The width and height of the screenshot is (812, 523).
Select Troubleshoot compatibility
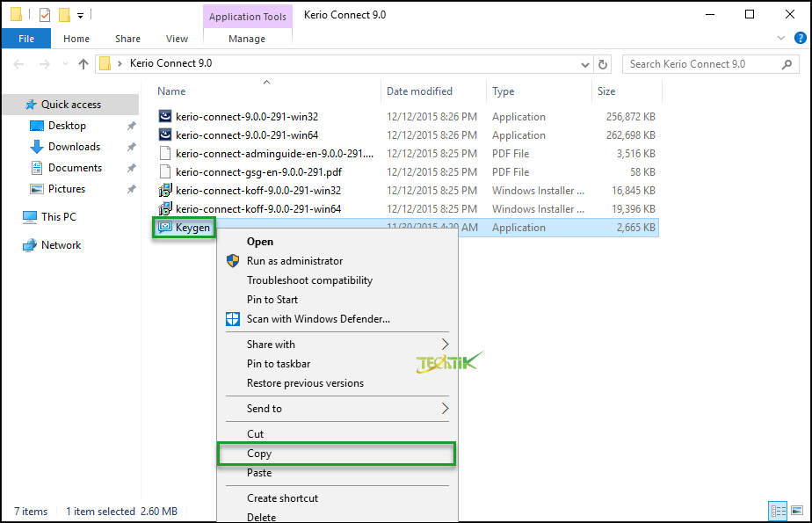point(337,280)
